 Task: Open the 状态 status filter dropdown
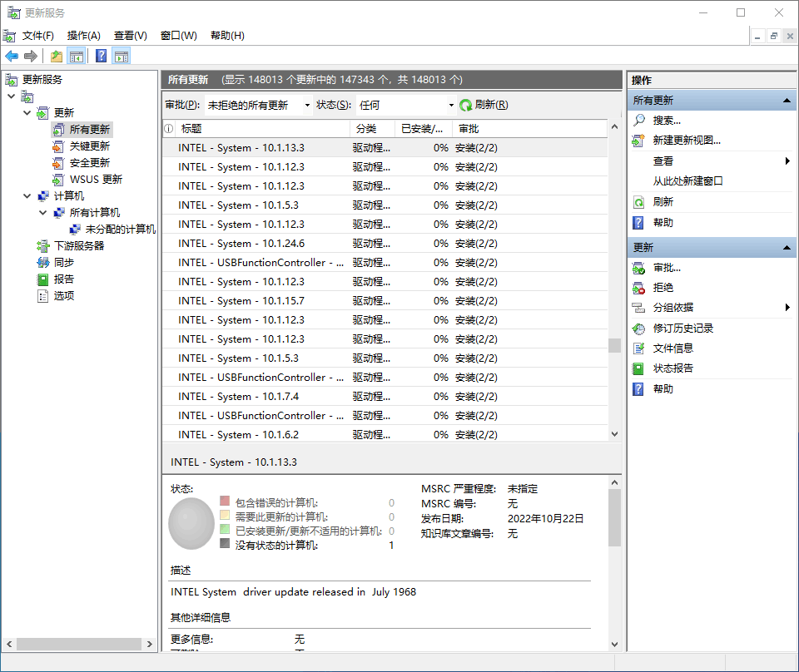[x=405, y=106]
